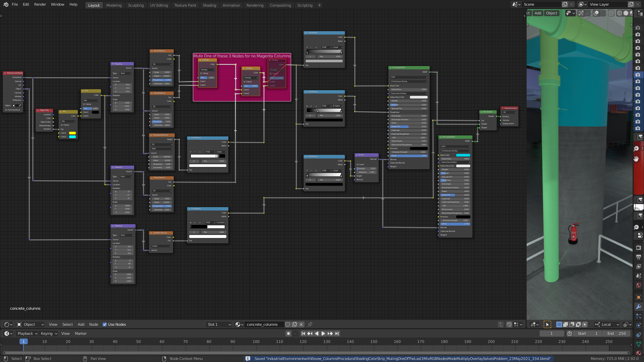The width and height of the screenshot is (644, 362).
Task: Click the new scene copy icon
Action: [565, 4]
